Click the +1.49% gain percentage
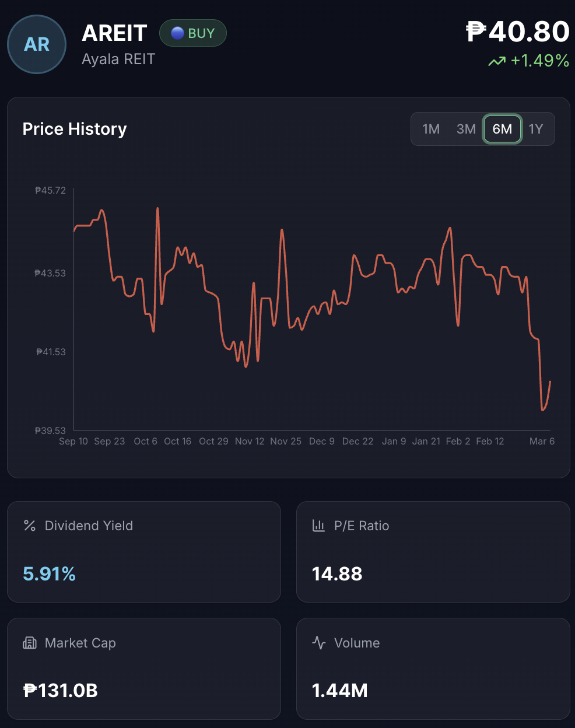Screen dimensions: 575x728 coord(538,60)
